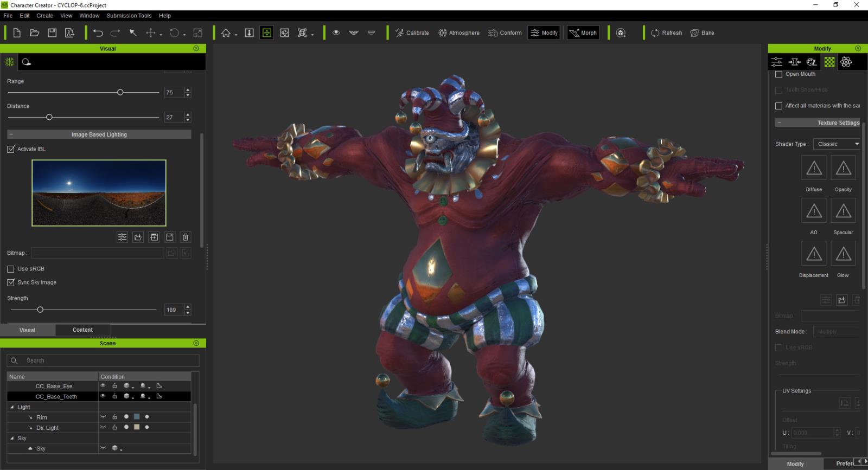Save the project with the disk icon
Image resolution: width=868 pixels, height=470 pixels.
(52, 33)
